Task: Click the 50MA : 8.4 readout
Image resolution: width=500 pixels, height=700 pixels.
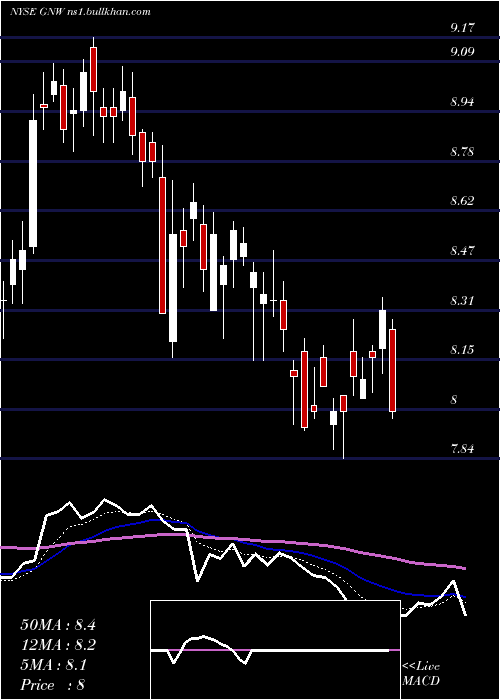Action: click(x=58, y=625)
